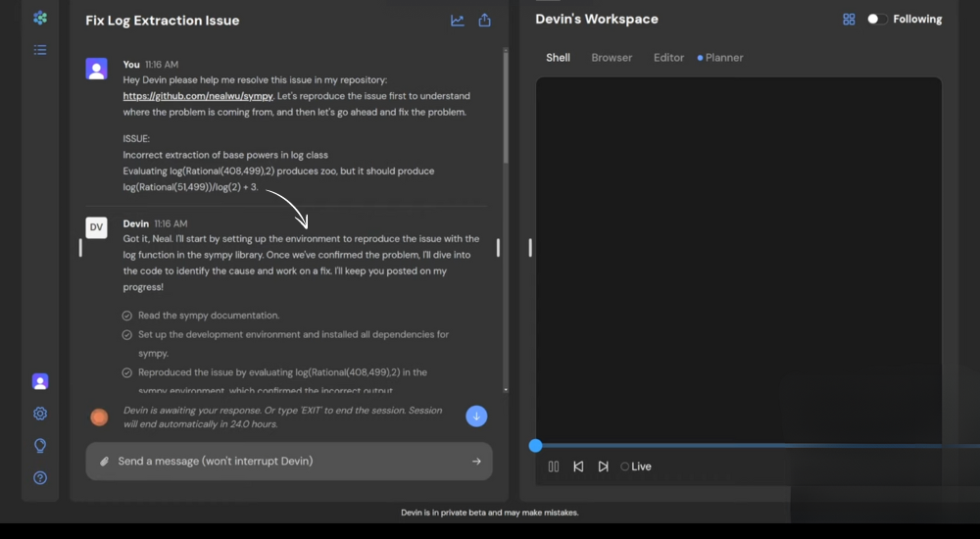Click the shell terminal area
This screenshot has width=980, height=539.
coord(739,260)
